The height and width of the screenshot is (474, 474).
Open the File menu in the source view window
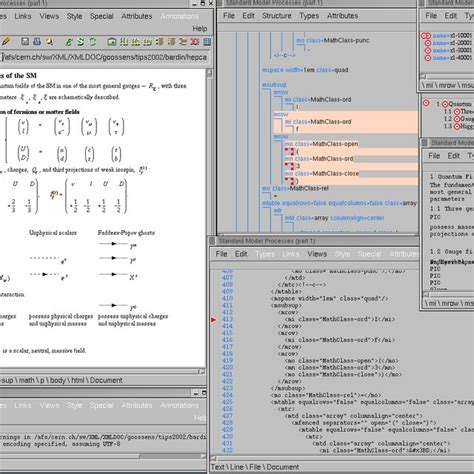click(221, 254)
